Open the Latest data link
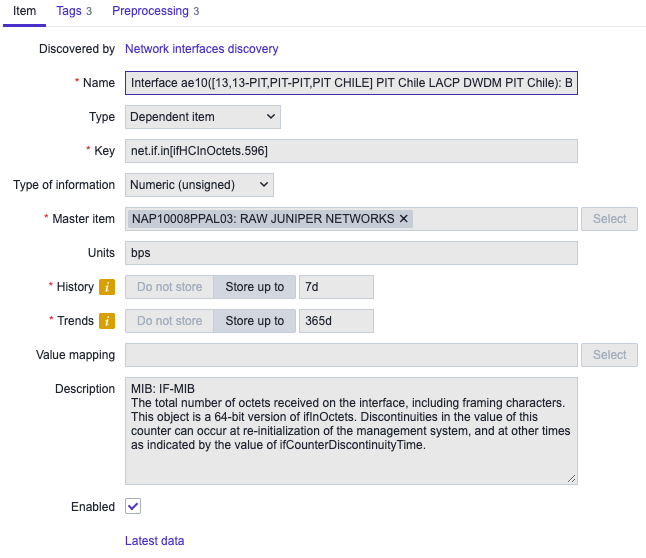The image size is (646, 558). [x=154, y=541]
